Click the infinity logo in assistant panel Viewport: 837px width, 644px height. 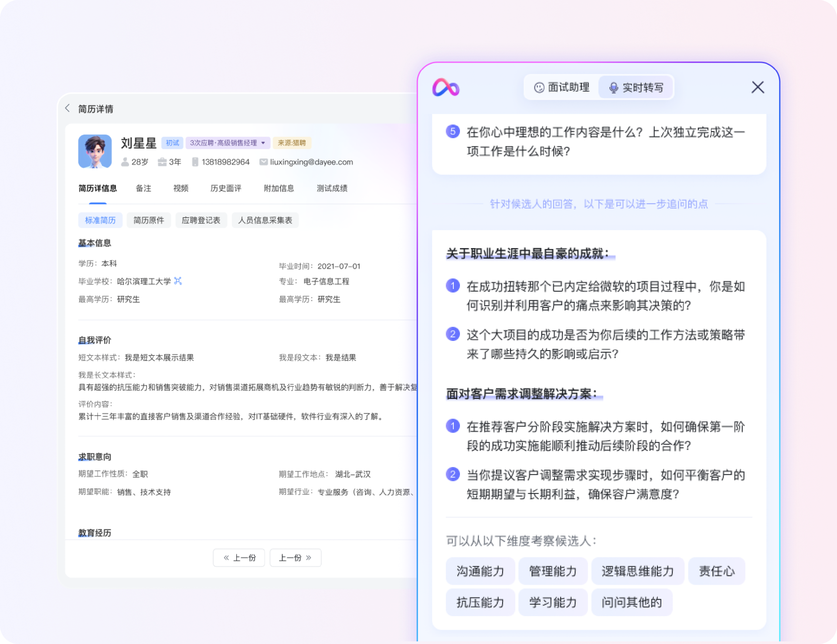[x=446, y=88]
